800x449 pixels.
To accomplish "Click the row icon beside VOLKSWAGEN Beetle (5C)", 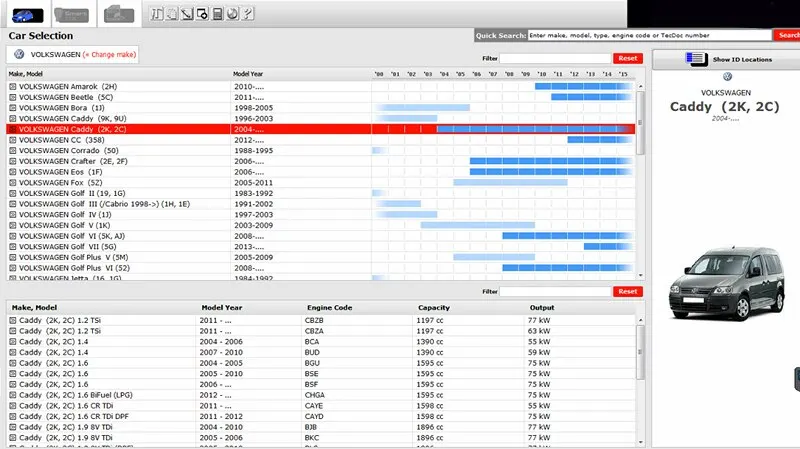I will point(13,97).
